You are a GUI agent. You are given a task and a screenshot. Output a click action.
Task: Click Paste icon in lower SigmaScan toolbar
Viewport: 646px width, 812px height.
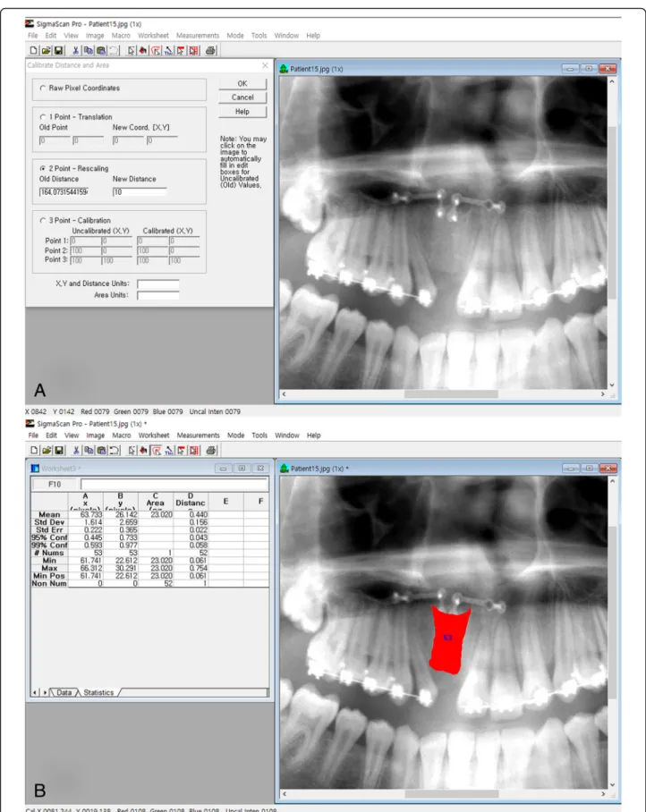point(101,450)
